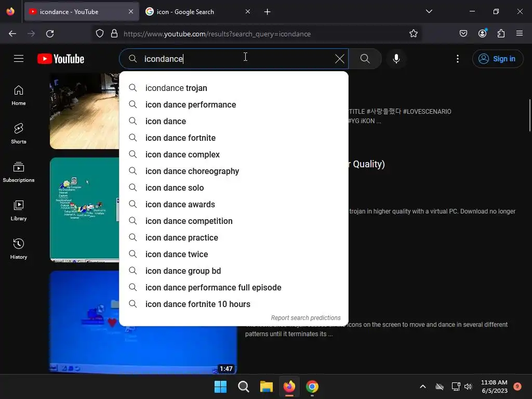Open the YouTube hamburger guide menu
Viewport: 532px width, 399px height.
tap(19, 59)
